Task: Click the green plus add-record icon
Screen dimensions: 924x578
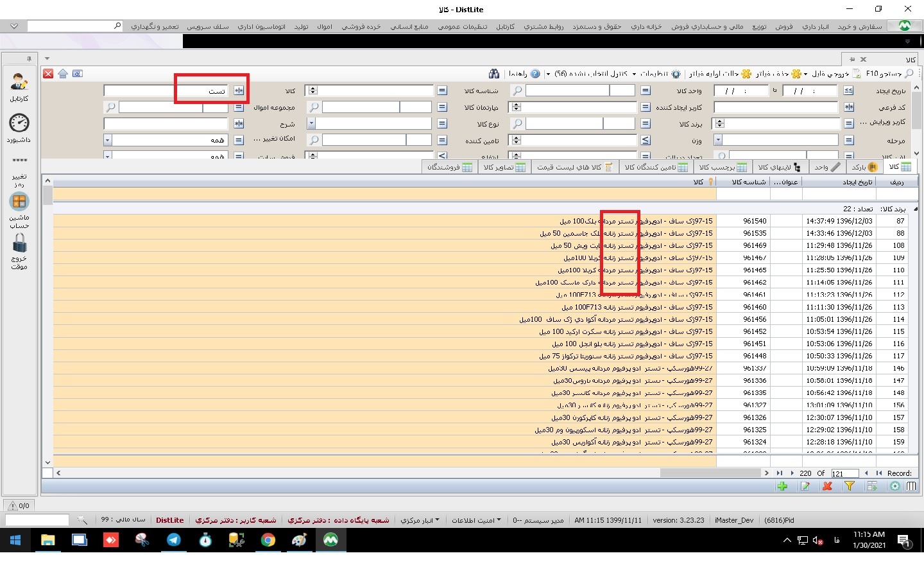Action: coord(782,486)
